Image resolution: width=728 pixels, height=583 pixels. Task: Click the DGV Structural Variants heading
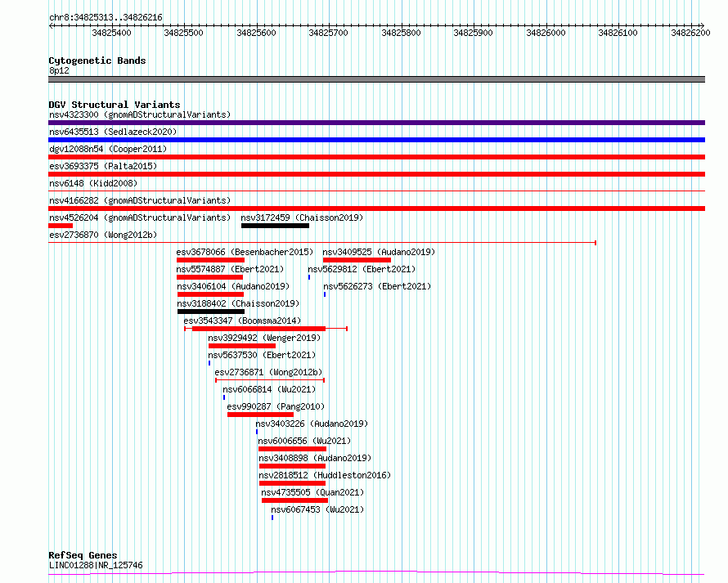pyautogui.click(x=115, y=105)
